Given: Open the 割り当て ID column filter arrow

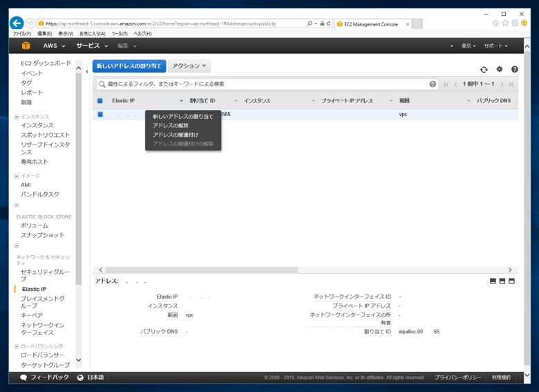Looking at the screenshot, I should click(236, 101).
